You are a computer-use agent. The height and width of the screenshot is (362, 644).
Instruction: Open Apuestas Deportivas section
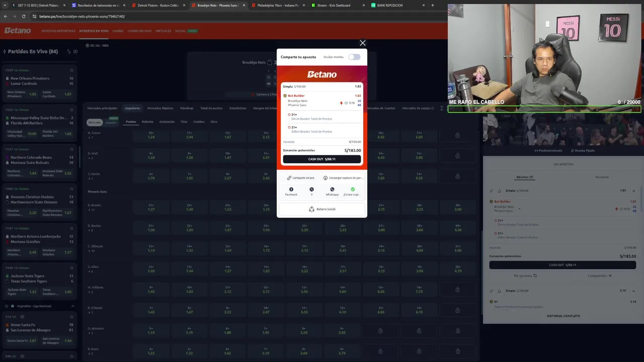(58, 31)
